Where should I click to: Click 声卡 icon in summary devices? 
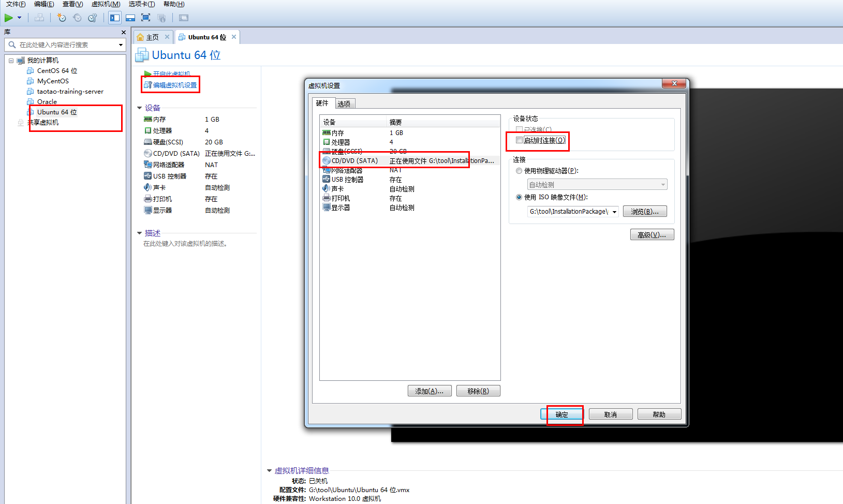tap(148, 188)
